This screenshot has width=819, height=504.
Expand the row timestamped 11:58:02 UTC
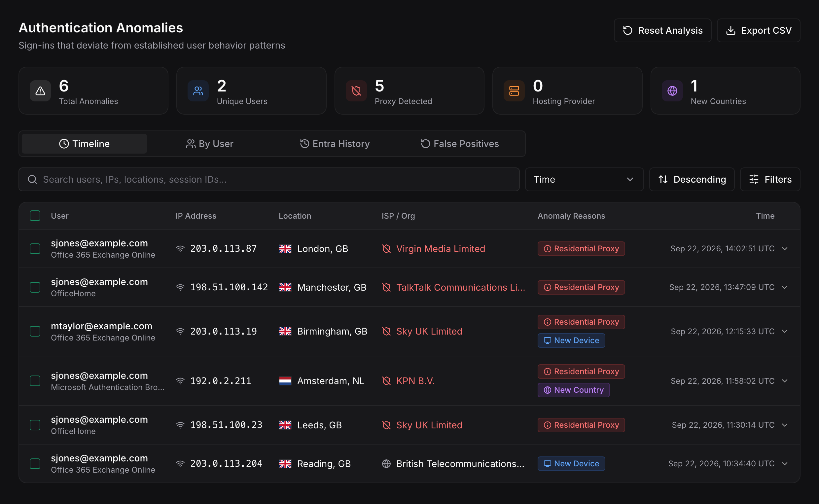click(x=785, y=381)
